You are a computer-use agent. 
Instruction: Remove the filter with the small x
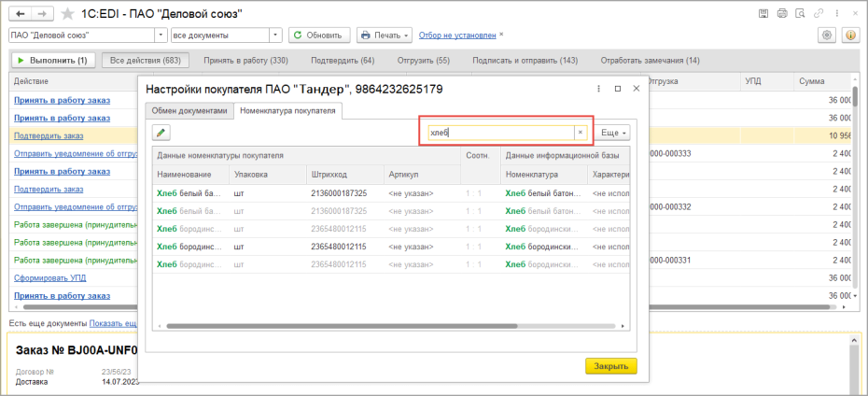pos(501,35)
